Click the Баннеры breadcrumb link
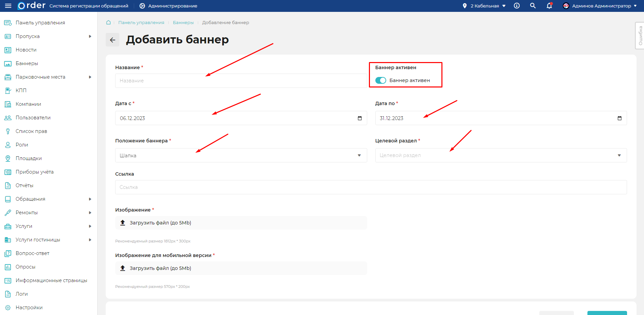644x315 pixels. pyautogui.click(x=183, y=22)
